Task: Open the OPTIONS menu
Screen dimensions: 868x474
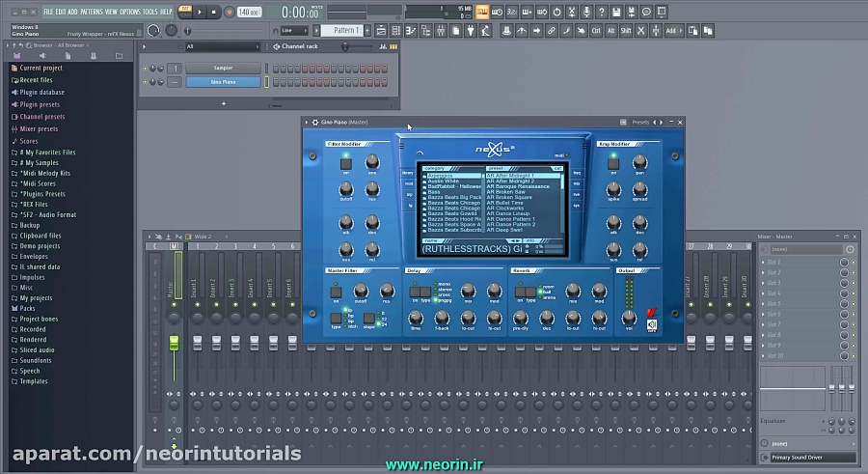Action: (x=130, y=12)
